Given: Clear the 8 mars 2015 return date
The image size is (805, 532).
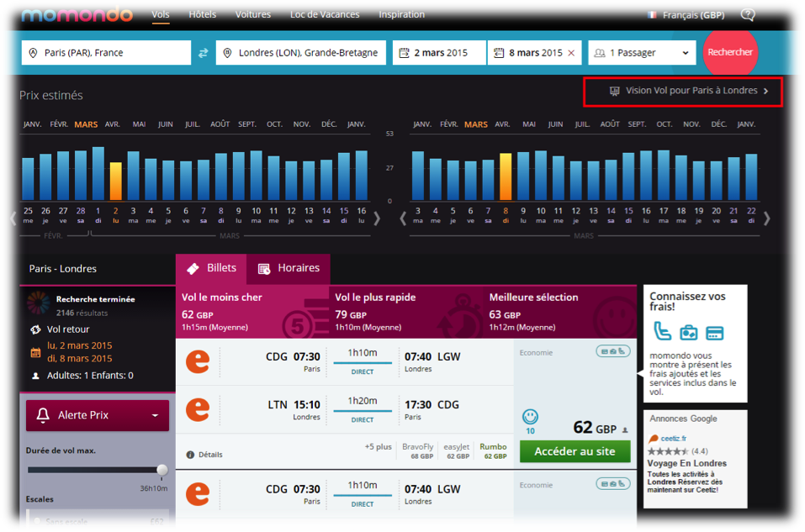Looking at the screenshot, I should point(572,53).
